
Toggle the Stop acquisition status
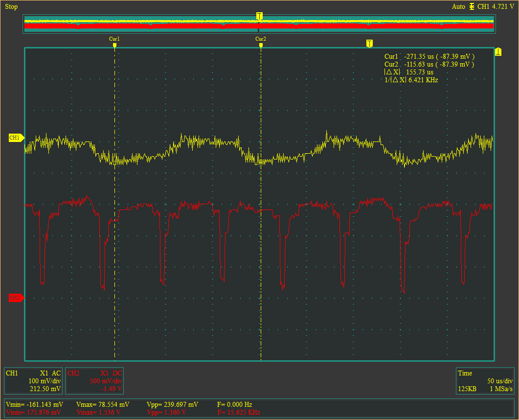pos(11,7)
